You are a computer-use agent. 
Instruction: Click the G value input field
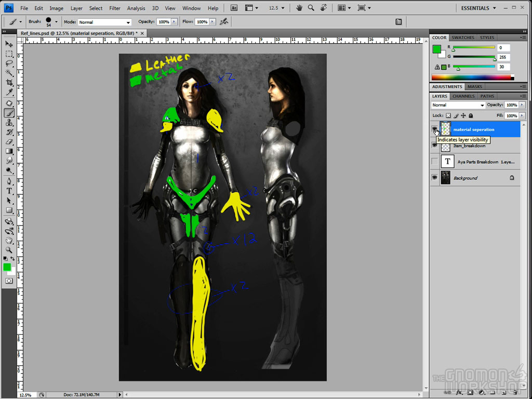coord(503,57)
